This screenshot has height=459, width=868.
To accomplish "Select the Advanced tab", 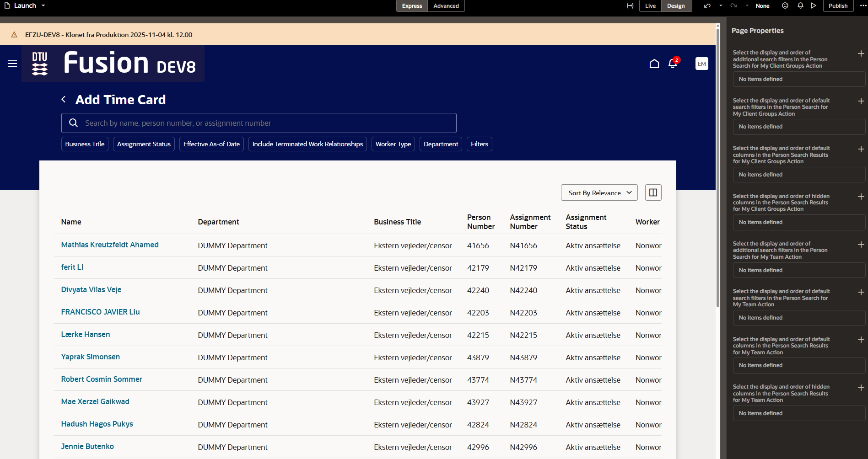I will (x=446, y=5).
